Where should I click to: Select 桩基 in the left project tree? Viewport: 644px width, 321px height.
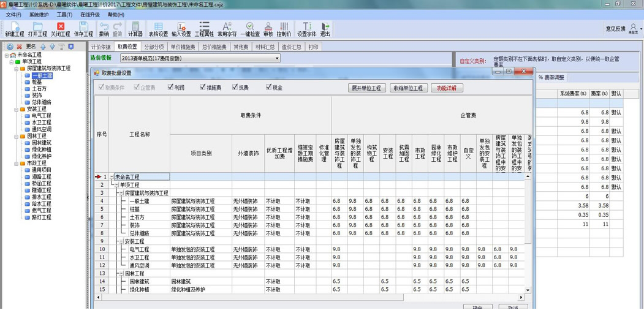(37, 82)
